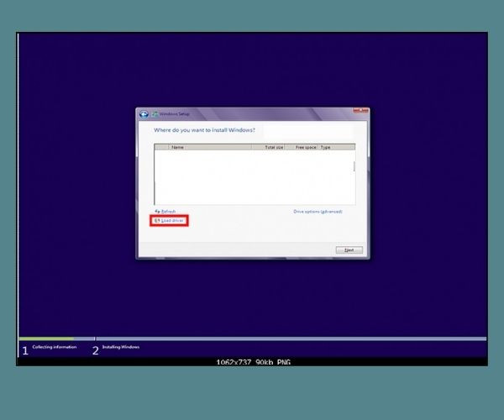Image resolution: width=504 pixels, height=420 pixels.
Task: Click the 'Installing Windows' step label
Action: tap(121, 347)
